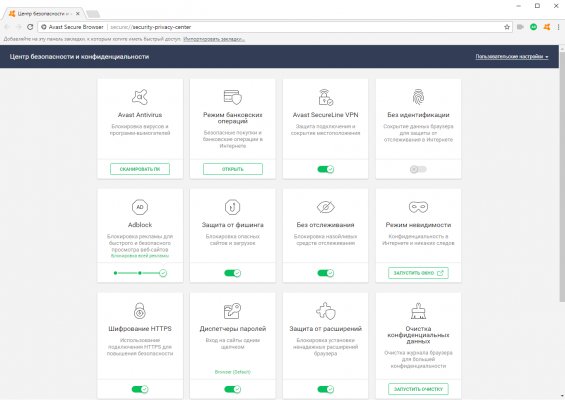Go forward with the forward arrow
This screenshot has height=400, width=565.
tap(18, 27)
